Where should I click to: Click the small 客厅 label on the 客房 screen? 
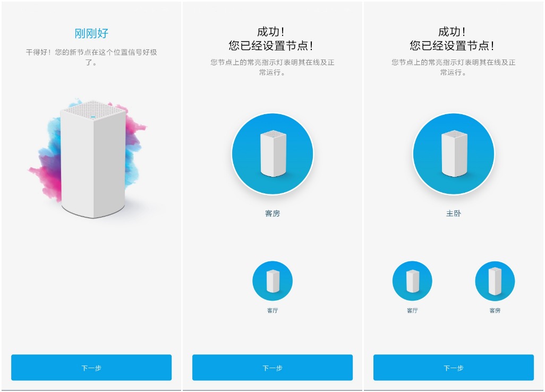pos(272,310)
